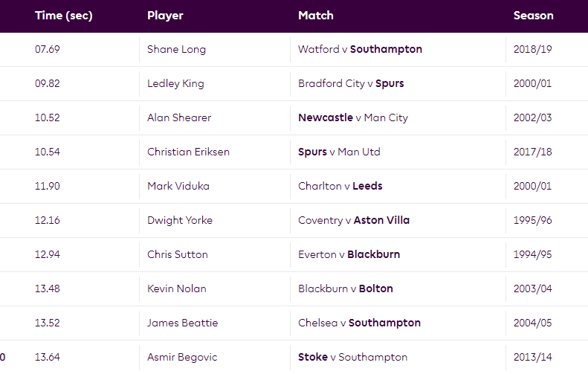The width and height of the screenshot is (588, 374).
Task: Open Shane Long's player link
Action: click(x=176, y=49)
